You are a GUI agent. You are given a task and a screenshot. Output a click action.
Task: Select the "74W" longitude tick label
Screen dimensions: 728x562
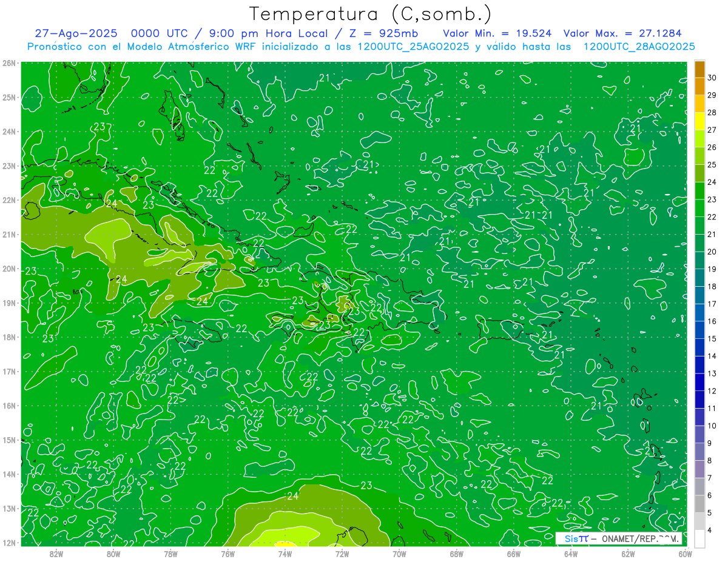pyautogui.click(x=285, y=554)
